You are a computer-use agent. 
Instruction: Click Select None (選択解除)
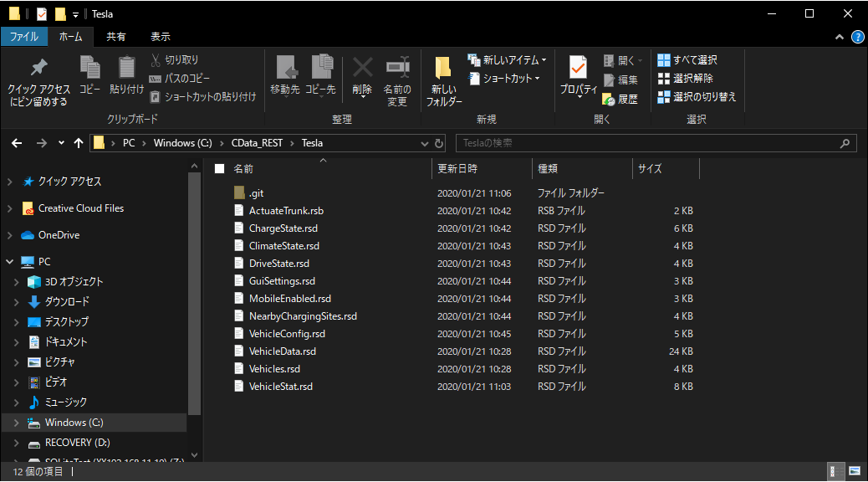tap(685, 78)
